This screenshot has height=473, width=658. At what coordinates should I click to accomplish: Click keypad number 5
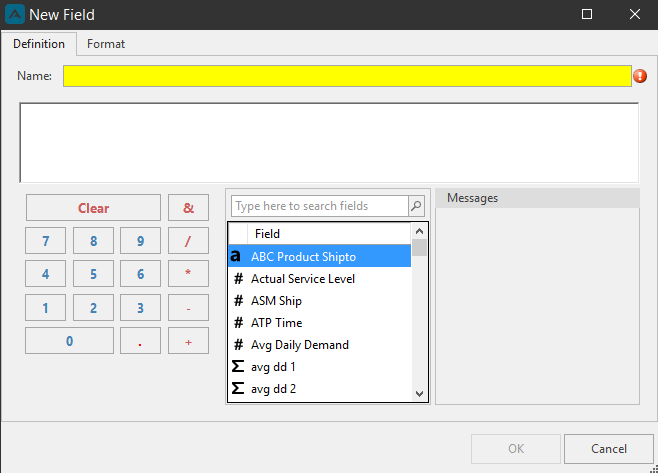pyautogui.click(x=93, y=274)
